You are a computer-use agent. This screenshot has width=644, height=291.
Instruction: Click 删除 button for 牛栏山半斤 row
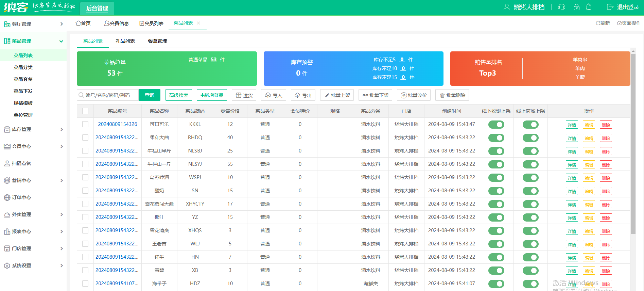(606, 151)
